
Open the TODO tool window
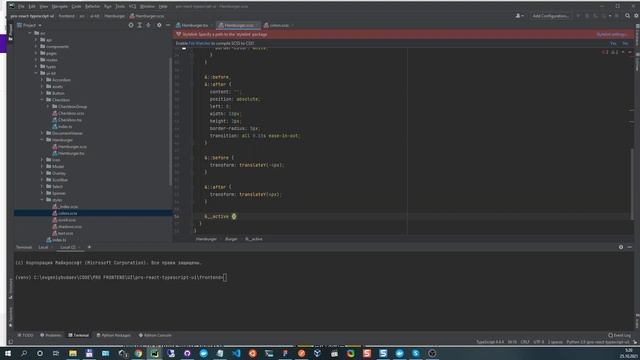25,336
